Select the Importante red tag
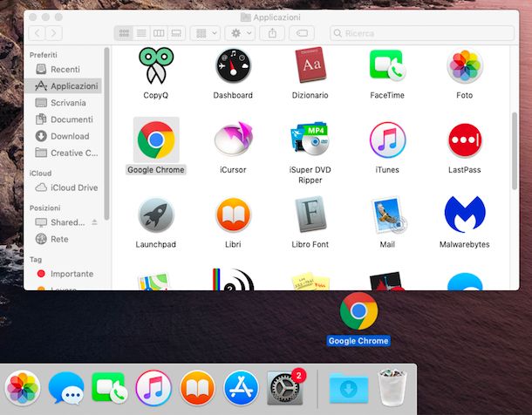Viewport: 532px width, 415px height. [x=63, y=274]
